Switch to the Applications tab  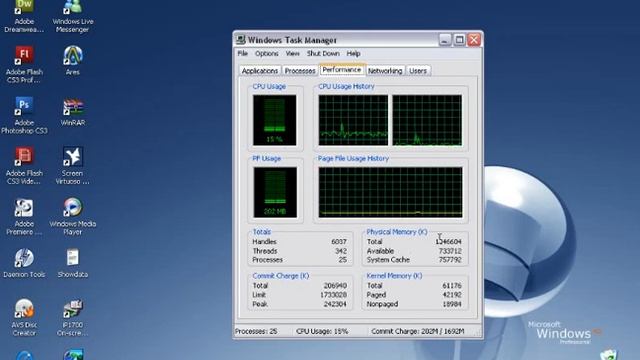[260, 71]
